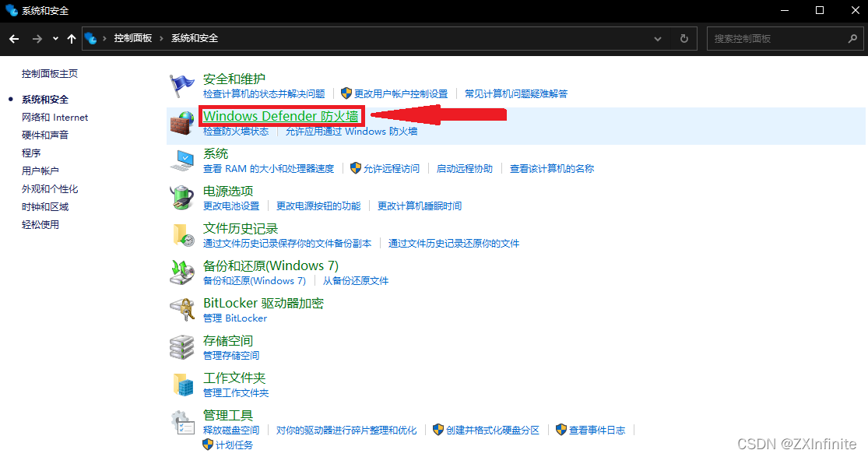Image resolution: width=868 pixels, height=457 pixels.
Task: Click the Storage Spaces stacked drives icon
Action: click(x=181, y=347)
